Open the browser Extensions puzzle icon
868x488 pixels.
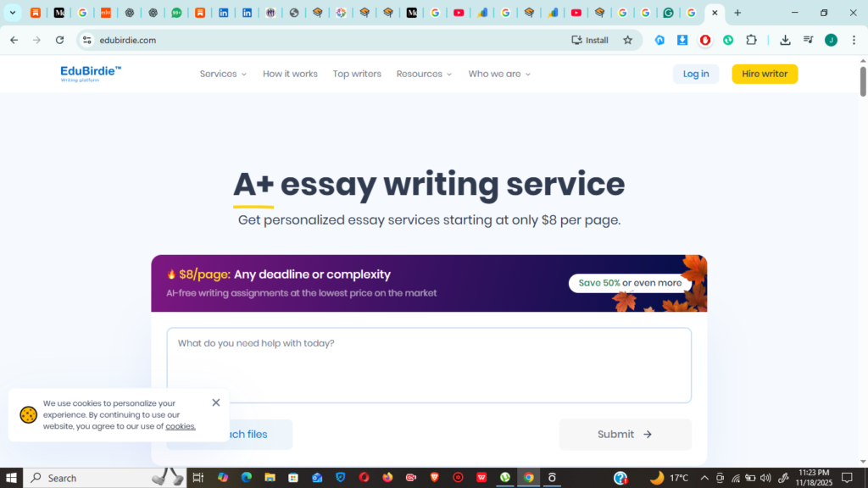pyautogui.click(x=751, y=40)
